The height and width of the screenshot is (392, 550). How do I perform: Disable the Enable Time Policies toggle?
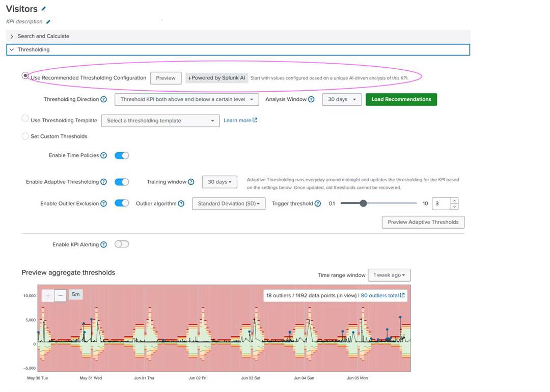122,156
